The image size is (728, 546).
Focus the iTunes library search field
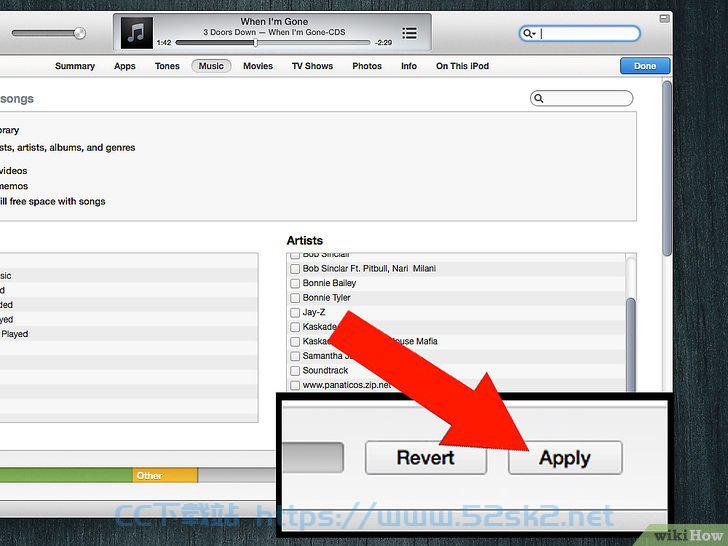[x=579, y=33]
